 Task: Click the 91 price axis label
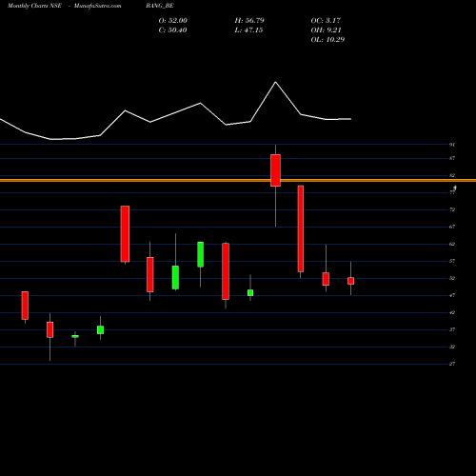point(452,145)
